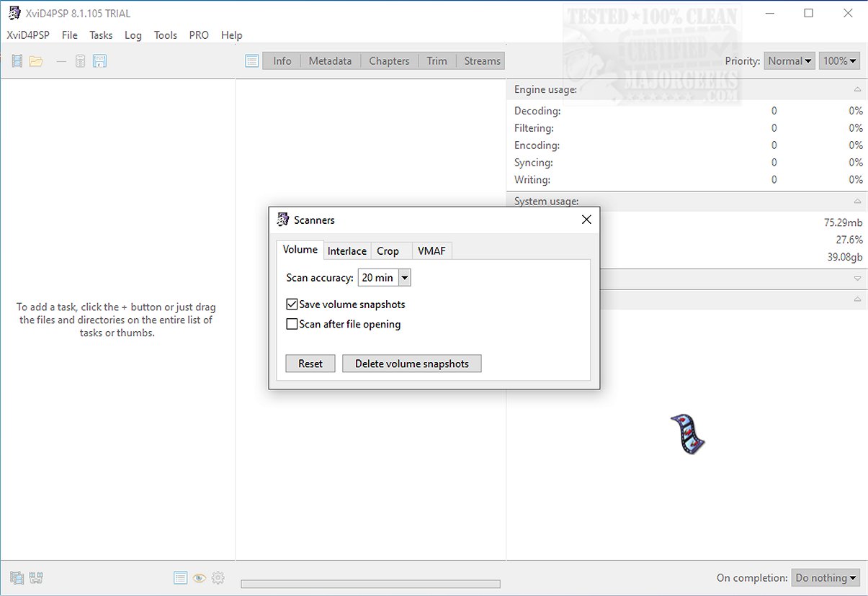Click the Scanners dialog title icon

tap(283, 220)
